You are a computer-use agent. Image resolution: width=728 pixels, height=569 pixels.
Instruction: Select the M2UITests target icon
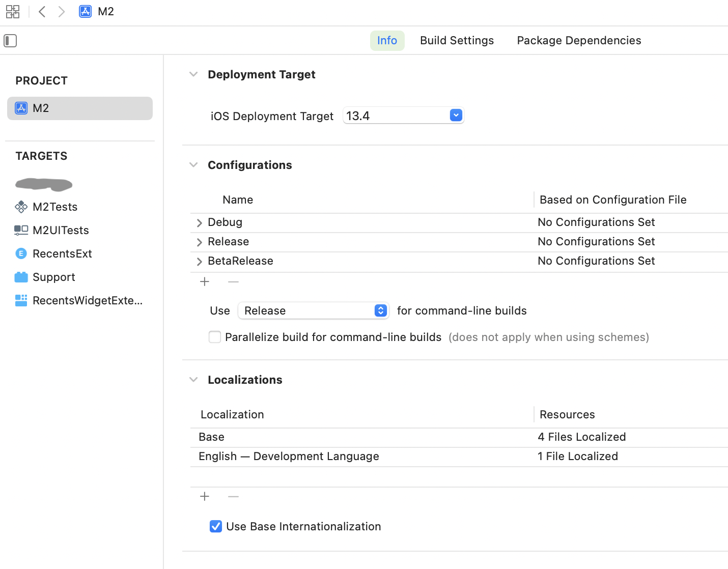pos(21,230)
